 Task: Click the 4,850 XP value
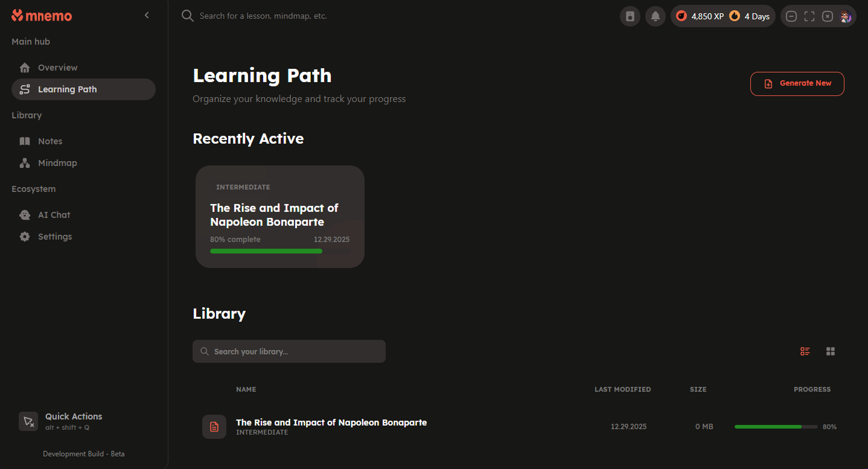(x=707, y=16)
